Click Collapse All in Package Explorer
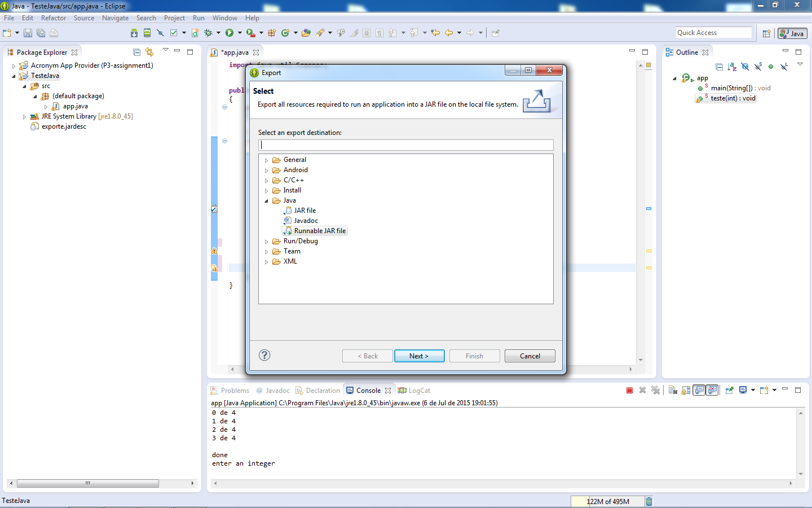Image resolution: width=812 pixels, height=508 pixels. pos(136,52)
